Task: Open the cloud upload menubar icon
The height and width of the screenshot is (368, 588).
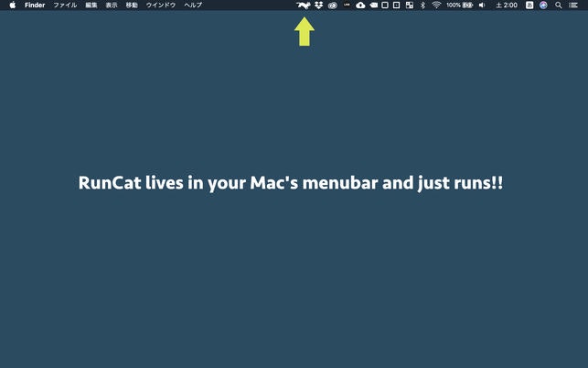Action: [360, 5]
